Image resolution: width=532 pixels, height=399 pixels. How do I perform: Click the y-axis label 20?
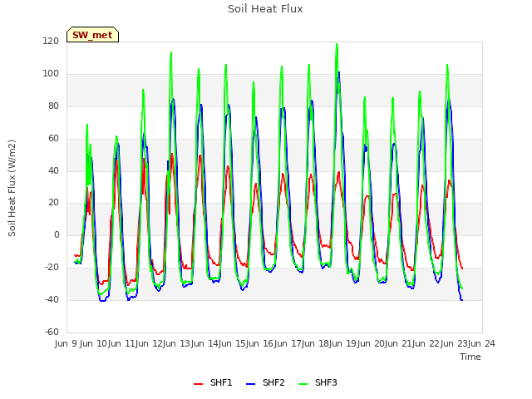point(53,203)
